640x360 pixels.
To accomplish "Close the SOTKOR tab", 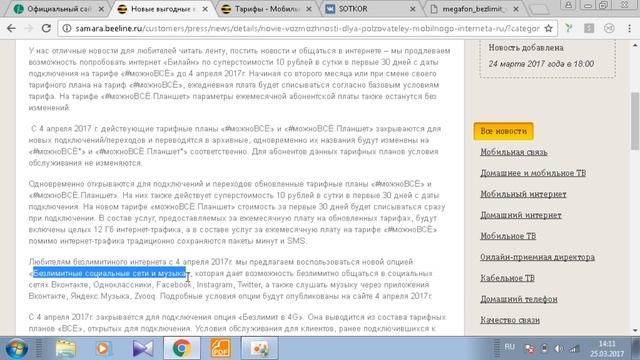I will coord(412,9).
